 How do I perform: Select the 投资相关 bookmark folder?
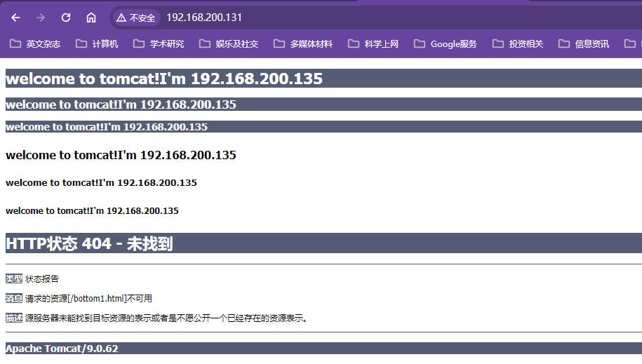point(518,44)
